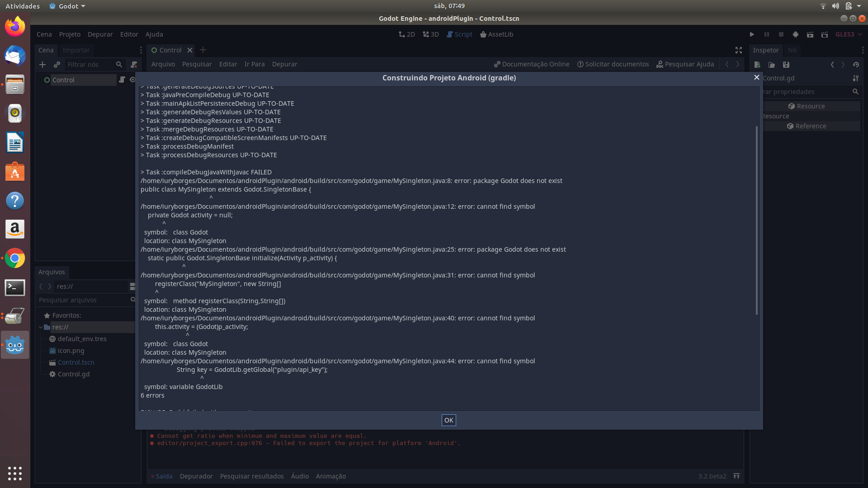868x488 pixels.
Task: Open the Projeto menu
Action: [x=70, y=34]
